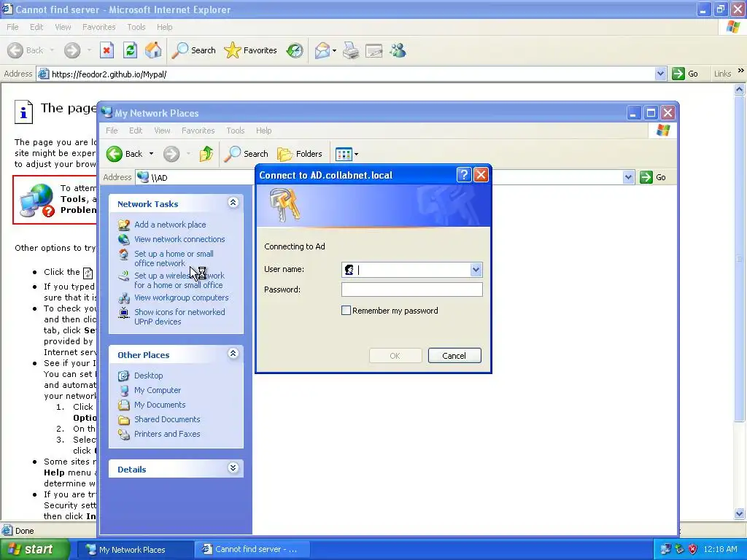Click user icon in User name field

tap(349, 270)
